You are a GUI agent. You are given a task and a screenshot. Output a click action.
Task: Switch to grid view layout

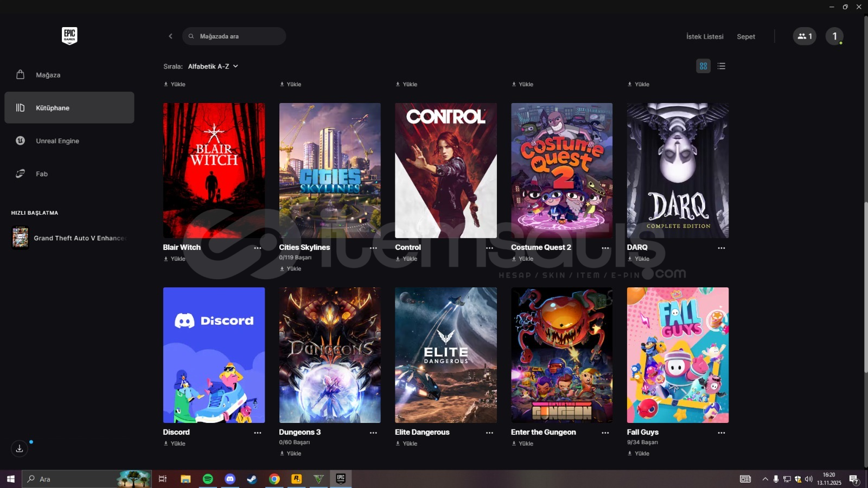(x=703, y=66)
